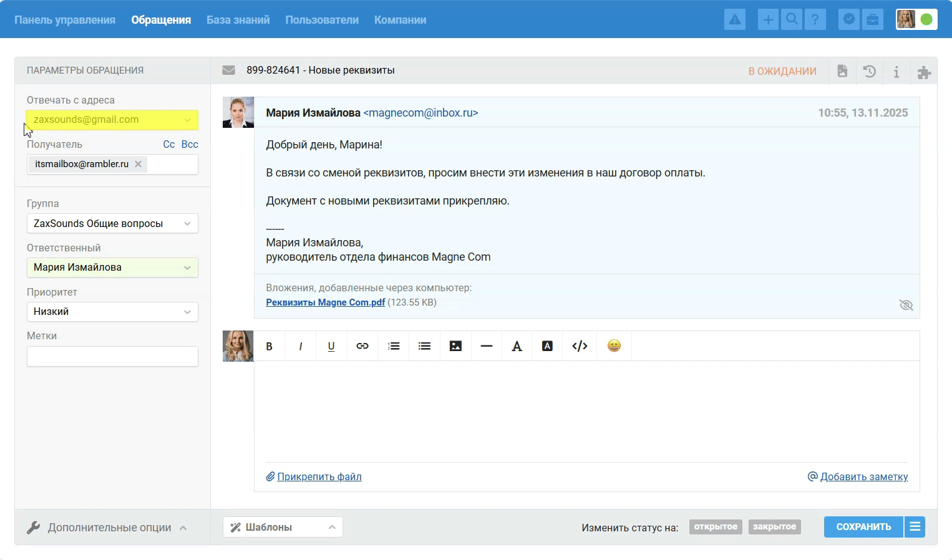Go to База знаний tab
952x560 pixels.
pos(238,20)
